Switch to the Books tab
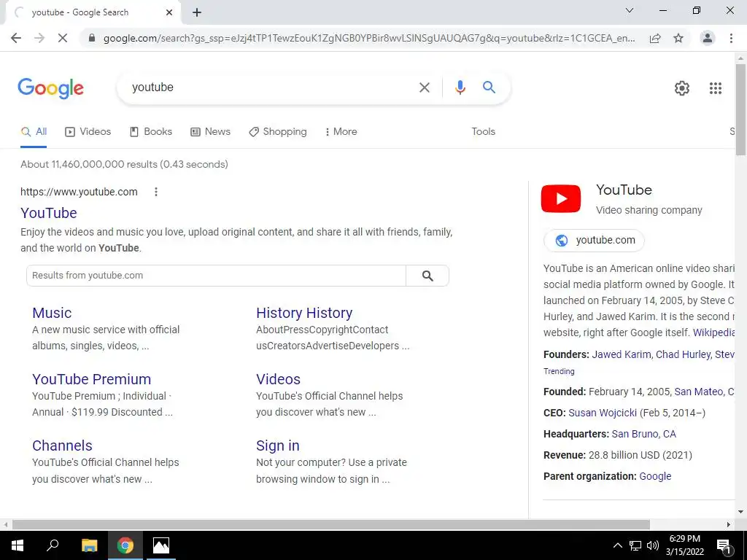Screen dimensions: 747x560 pyautogui.click(x=150, y=132)
